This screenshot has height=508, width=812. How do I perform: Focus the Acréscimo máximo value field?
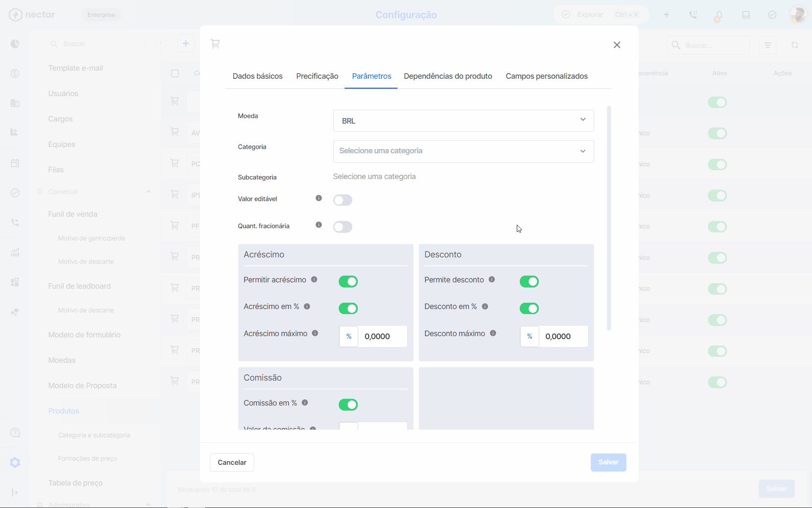tap(383, 337)
